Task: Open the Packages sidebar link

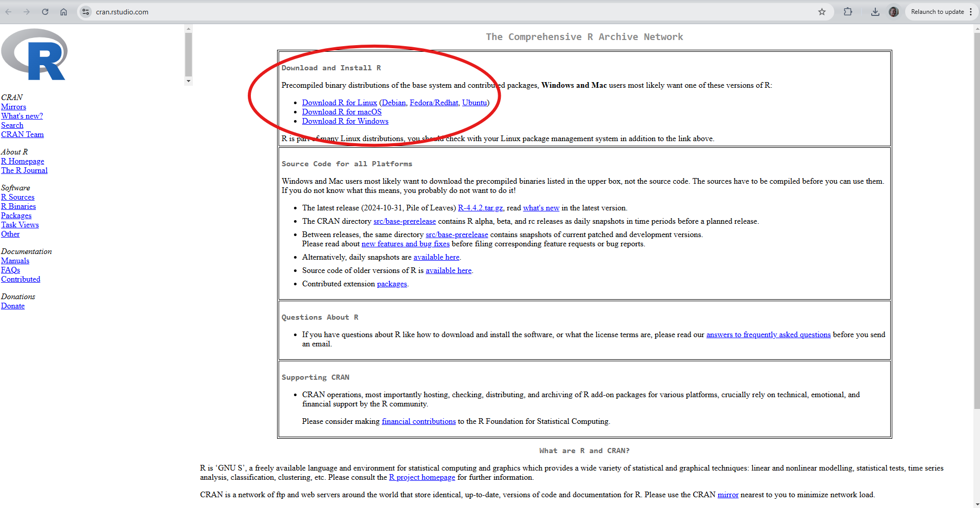Action: (x=16, y=216)
